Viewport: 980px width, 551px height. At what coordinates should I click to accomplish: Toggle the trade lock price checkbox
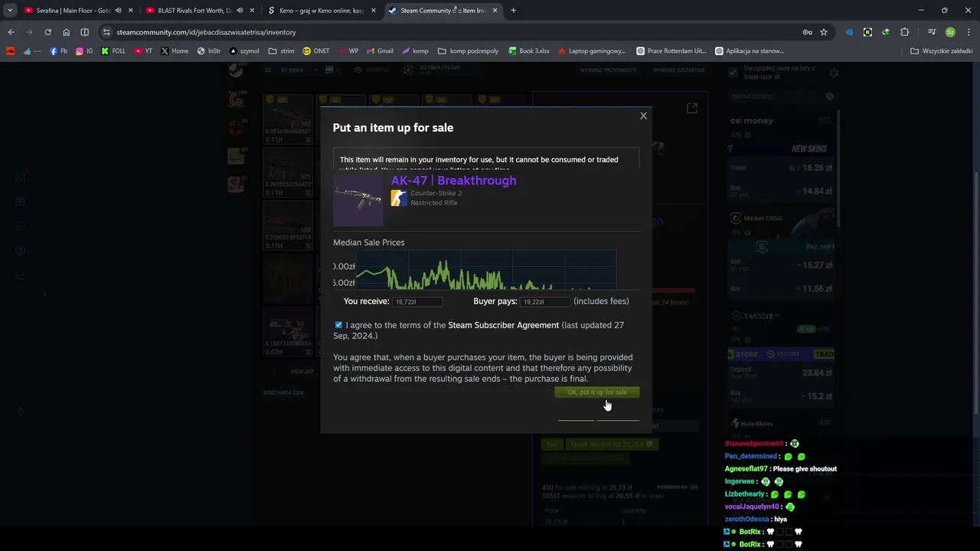(733, 73)
